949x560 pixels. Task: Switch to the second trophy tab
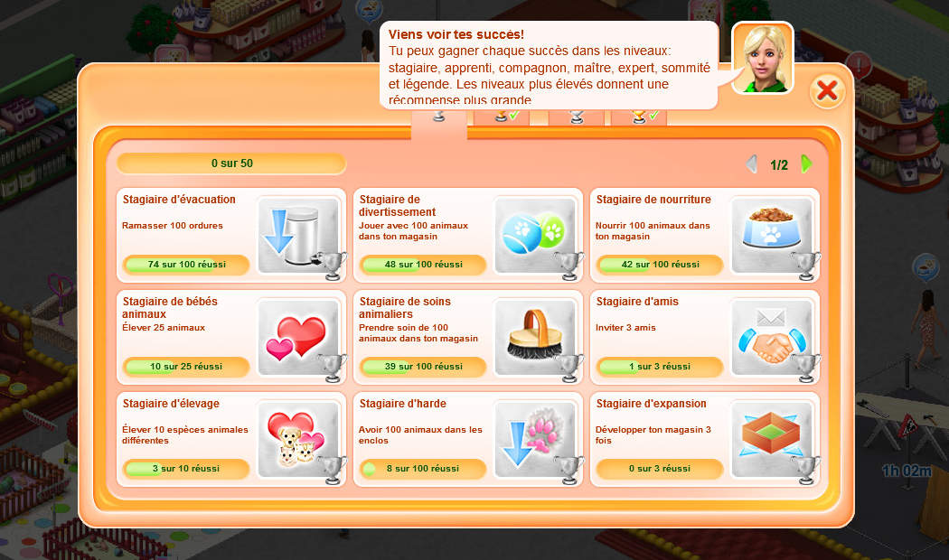click(x=503, y=117)
